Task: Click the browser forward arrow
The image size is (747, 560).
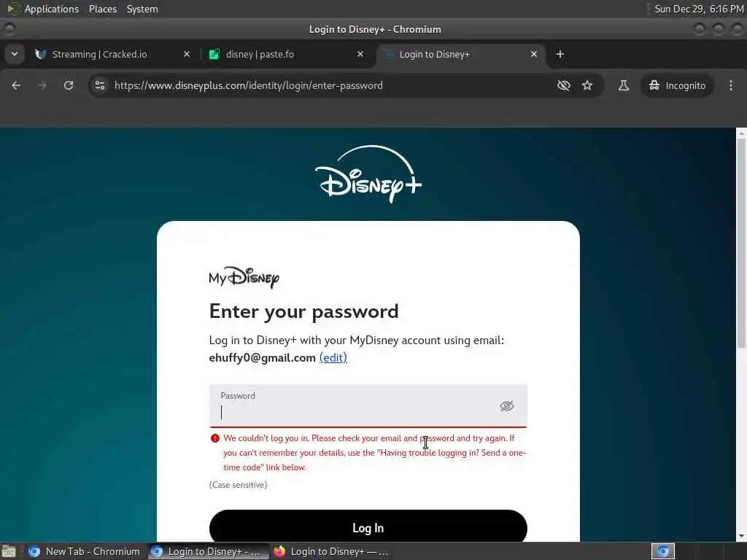Action: [42, 85]
